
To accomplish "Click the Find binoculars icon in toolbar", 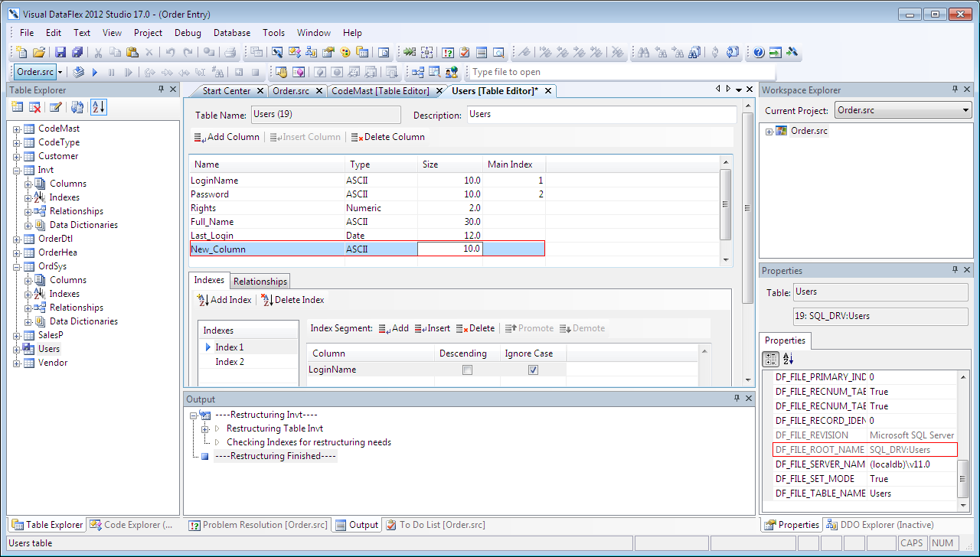I will click(644, 53).
